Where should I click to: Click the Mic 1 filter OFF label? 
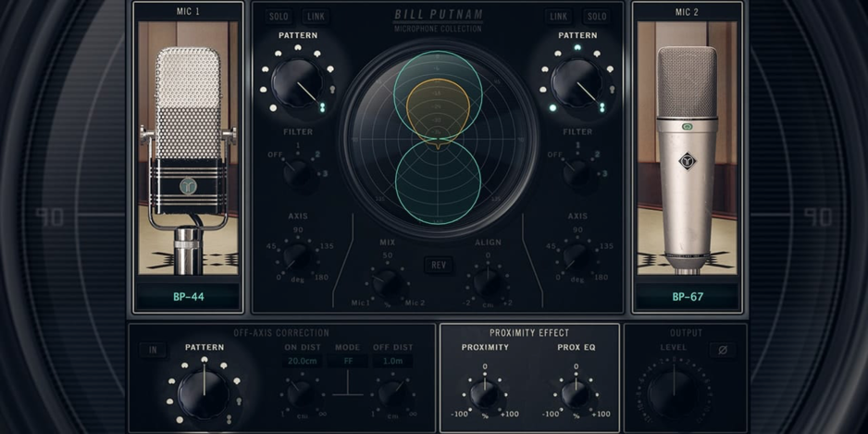point(275,155)
